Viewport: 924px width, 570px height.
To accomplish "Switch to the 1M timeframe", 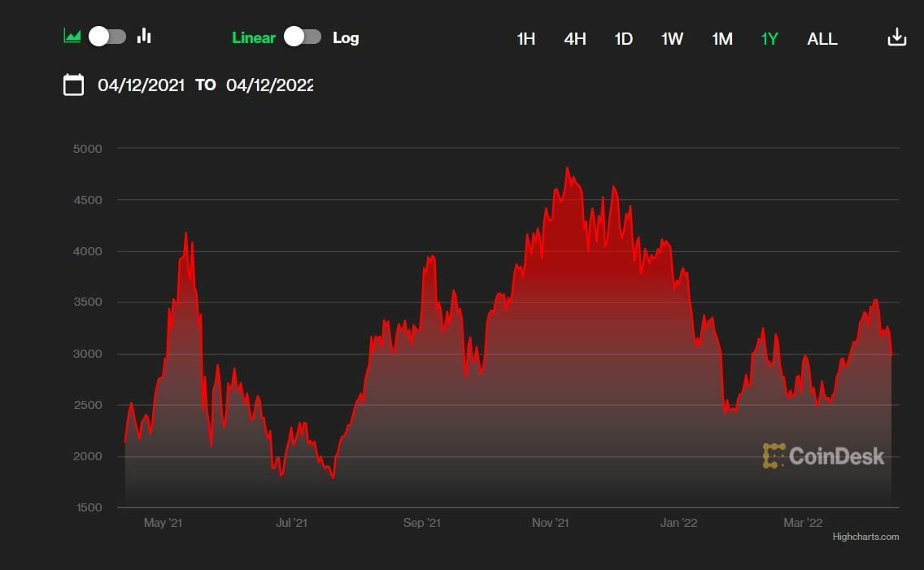I will [722, 39].
